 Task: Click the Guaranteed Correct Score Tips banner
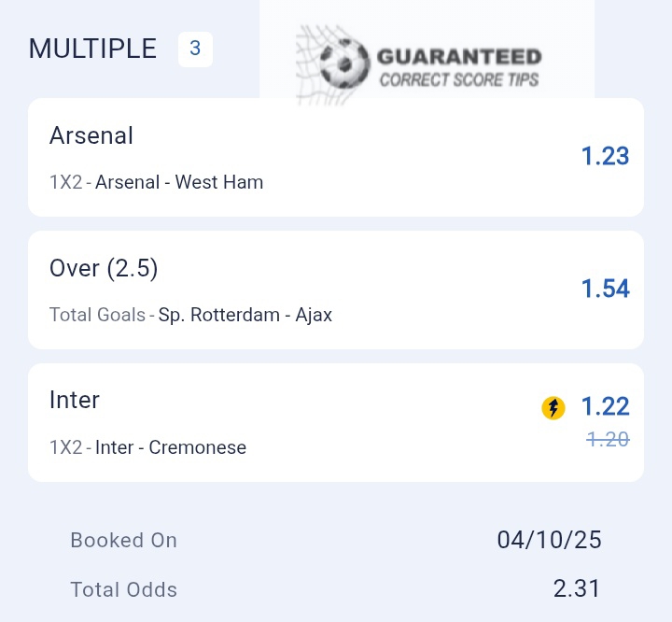458,68
